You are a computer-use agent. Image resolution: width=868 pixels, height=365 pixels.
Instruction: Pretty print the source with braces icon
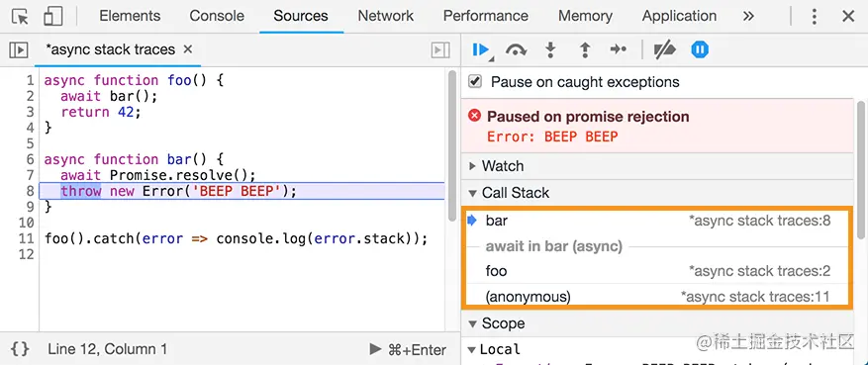pyautogui.click(x=21, y=349)
